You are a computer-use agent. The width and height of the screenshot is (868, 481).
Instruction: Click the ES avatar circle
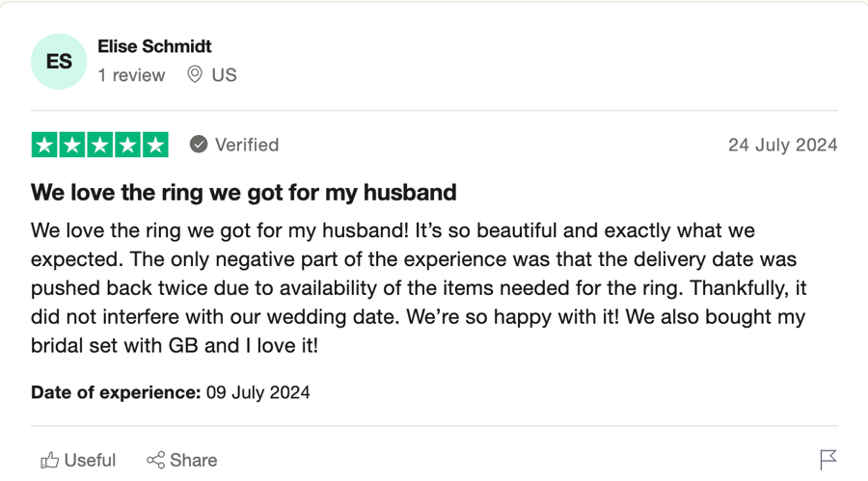(x=59, y=62)
